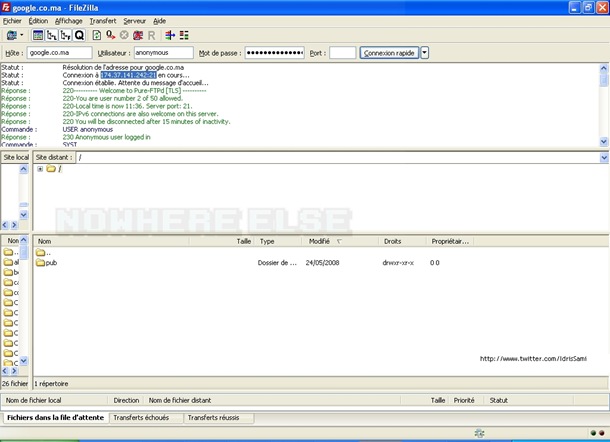Click message log scrollbar up arrow
This screenshot has height=442, width=610.
[604, 68]
